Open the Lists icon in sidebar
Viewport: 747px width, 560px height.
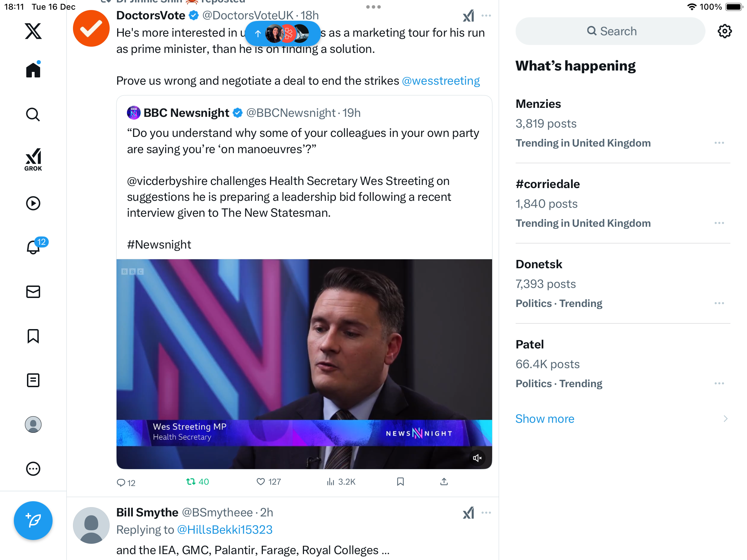click(33, 380)
